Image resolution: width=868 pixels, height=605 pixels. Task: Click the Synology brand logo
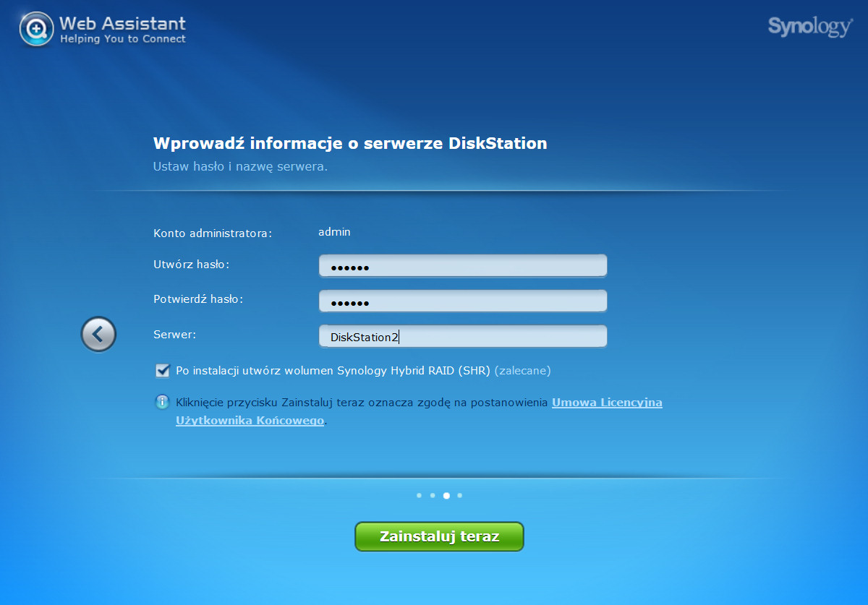coord(809,27)
